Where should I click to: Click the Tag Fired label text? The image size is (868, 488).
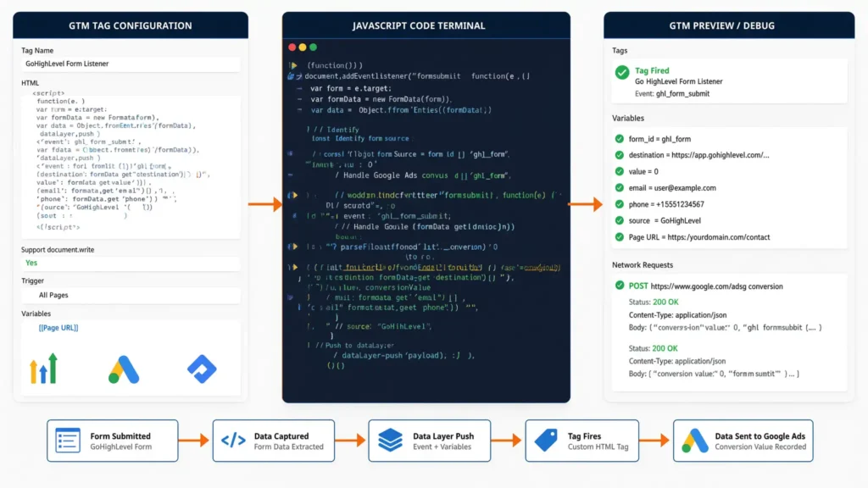[652, 70]
